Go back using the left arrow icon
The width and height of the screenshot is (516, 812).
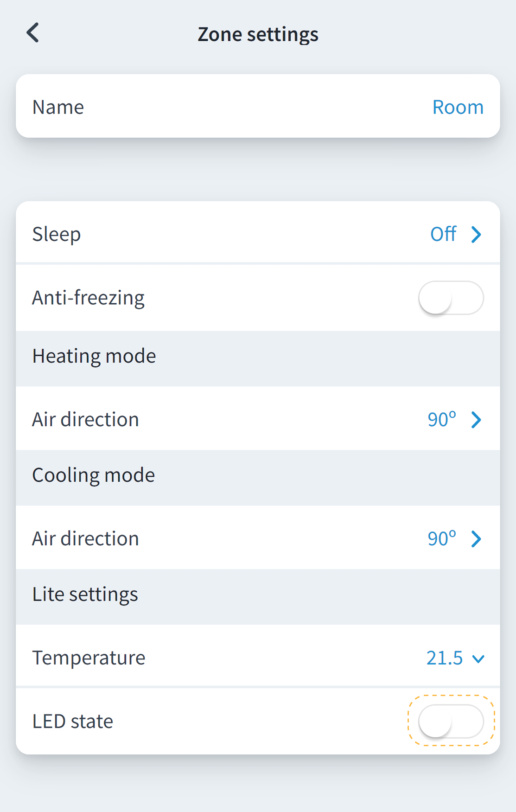click(x=33, y=33)
